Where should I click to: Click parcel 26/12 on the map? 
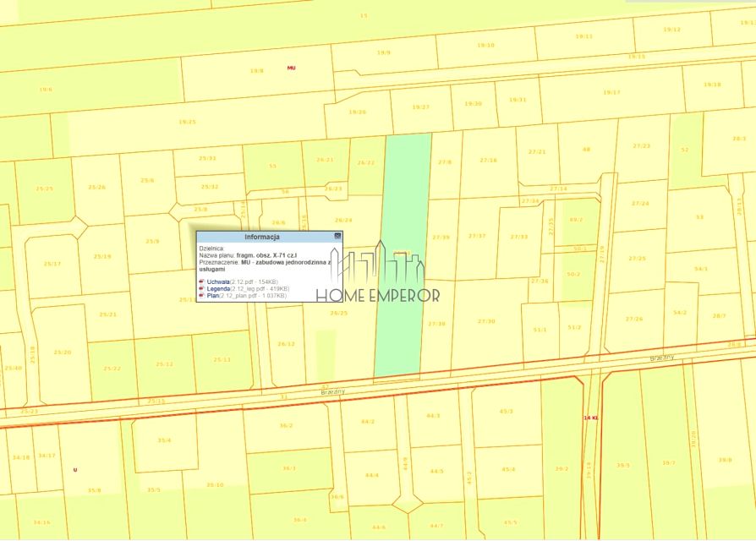pos(286,344)
